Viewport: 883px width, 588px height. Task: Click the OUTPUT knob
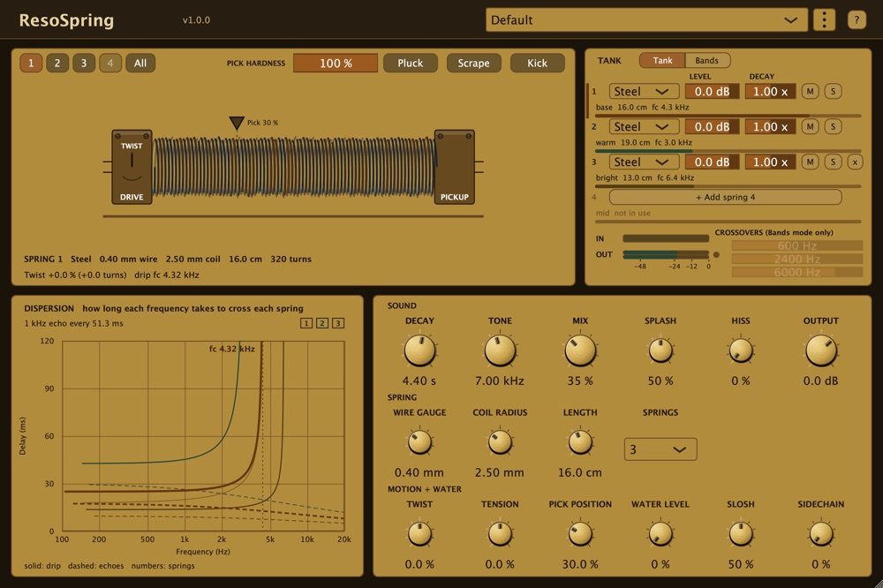[821, 351]
